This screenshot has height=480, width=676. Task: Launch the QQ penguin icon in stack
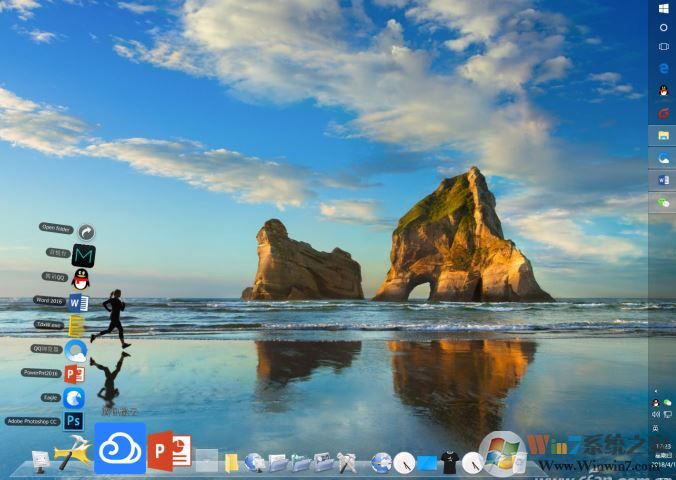[80, 279]
